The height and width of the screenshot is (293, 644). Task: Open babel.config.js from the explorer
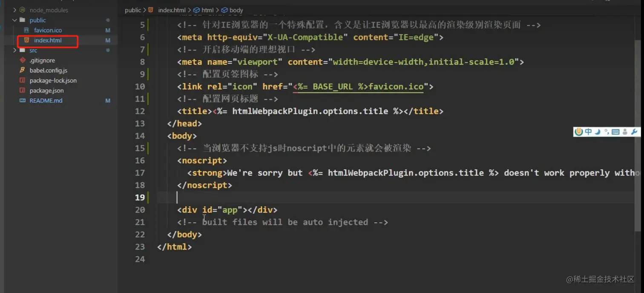(x=48, y=70)
